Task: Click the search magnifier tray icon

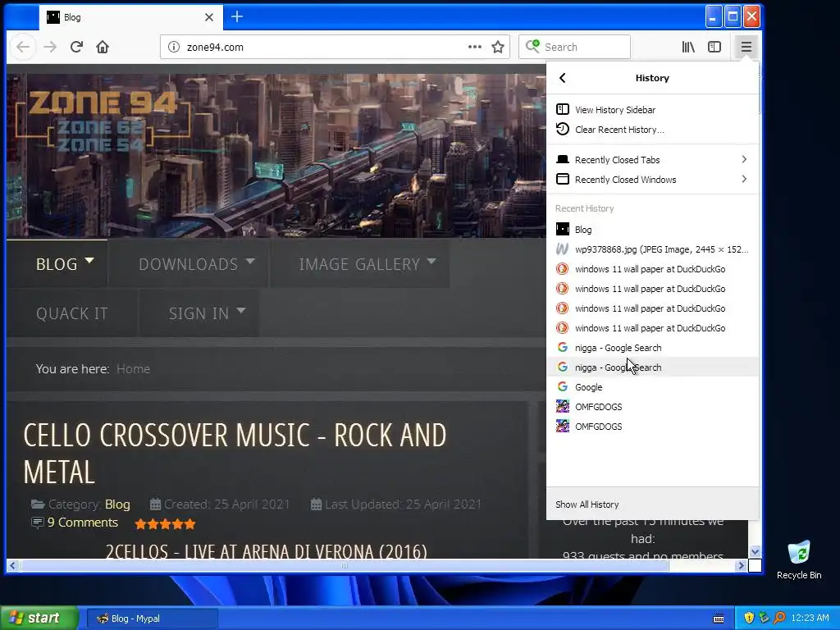Action: click(779, 618)
